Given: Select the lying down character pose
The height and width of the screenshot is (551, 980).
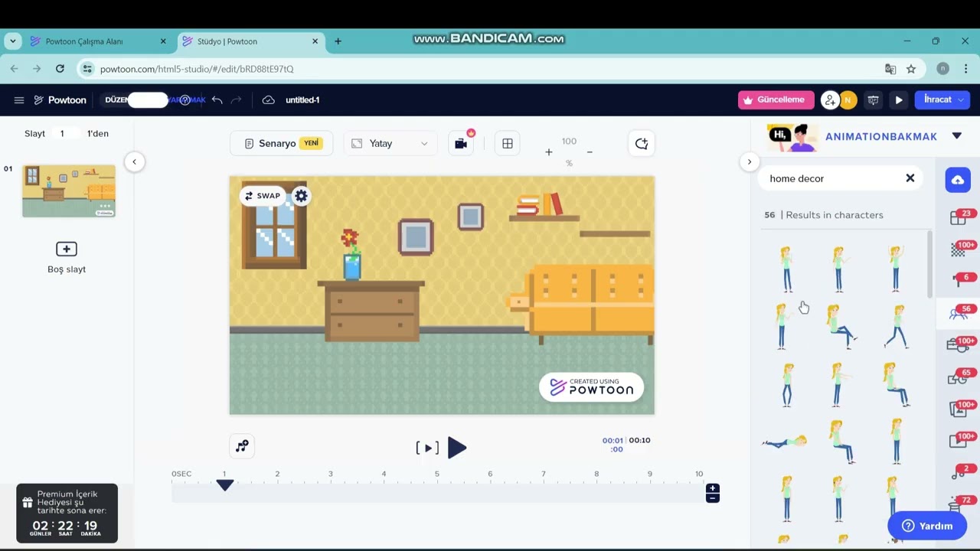Looking at the screenshot, I should tap(785, 442).
